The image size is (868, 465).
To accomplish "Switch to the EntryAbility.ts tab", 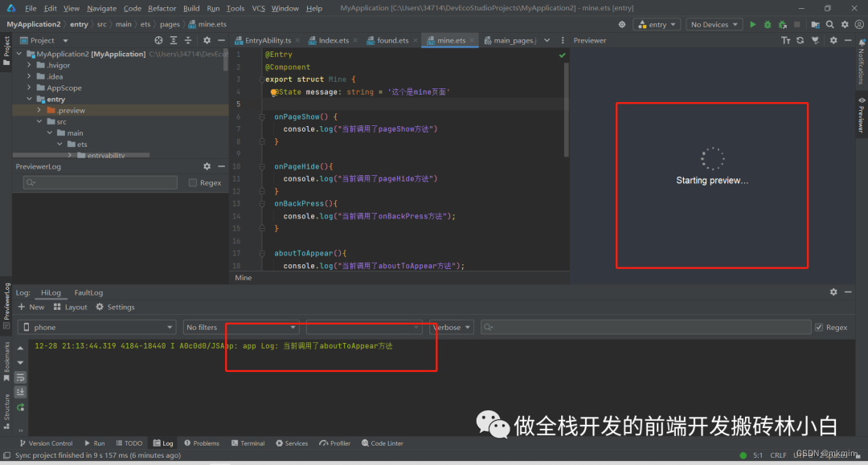I will click(268, 40).
